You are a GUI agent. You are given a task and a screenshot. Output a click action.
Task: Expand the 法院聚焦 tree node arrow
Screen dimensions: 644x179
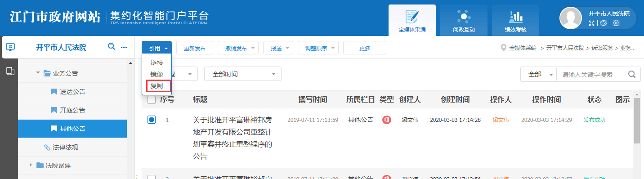coord(31,165)
